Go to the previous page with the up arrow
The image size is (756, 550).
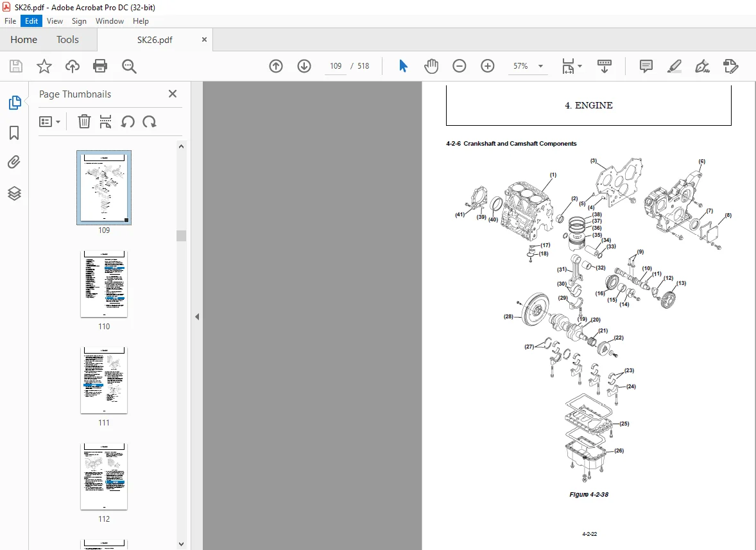coord(276,66)
